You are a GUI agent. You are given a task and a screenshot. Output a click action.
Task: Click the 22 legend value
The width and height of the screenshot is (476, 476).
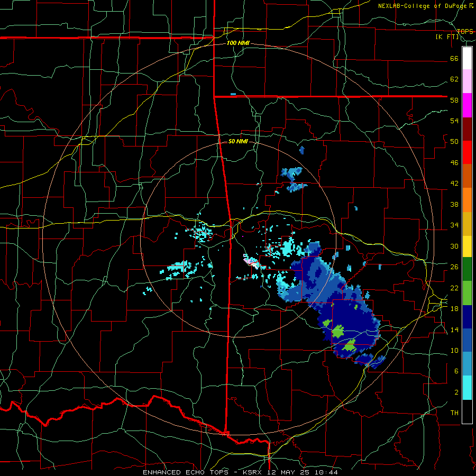[x=454, y=288]
